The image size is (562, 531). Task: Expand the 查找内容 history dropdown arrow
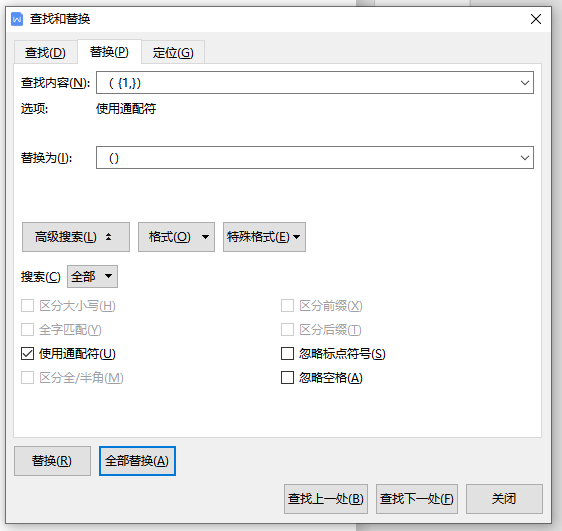[x=525, y=83]
